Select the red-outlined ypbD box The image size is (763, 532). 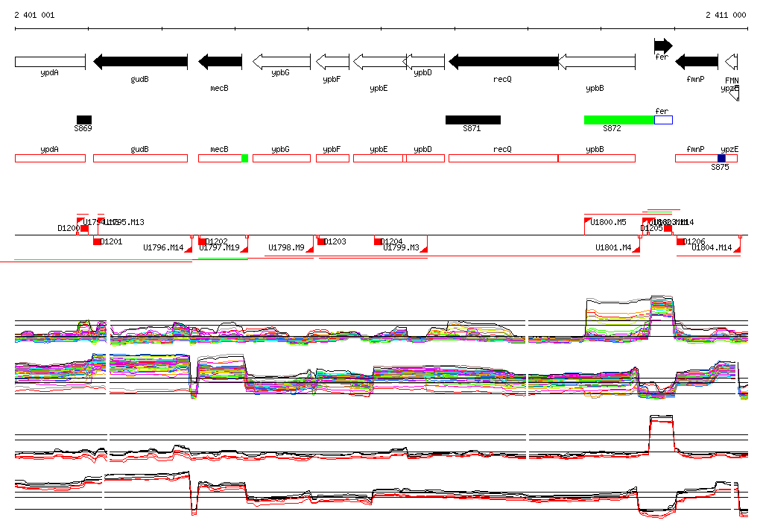pyautogui.click(x=424, y=158)
